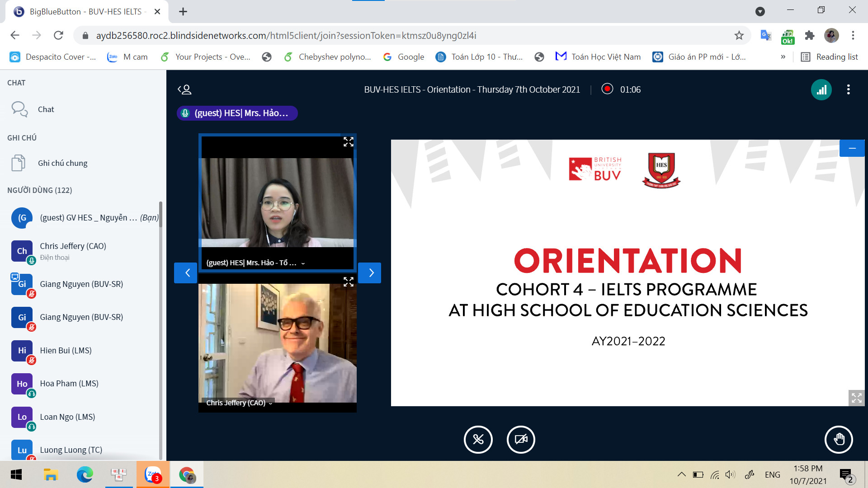Screen dimensions: 868x488
Task: Toggle webcam sharing button
Action: pyautogui.click(x=521, y=439)
